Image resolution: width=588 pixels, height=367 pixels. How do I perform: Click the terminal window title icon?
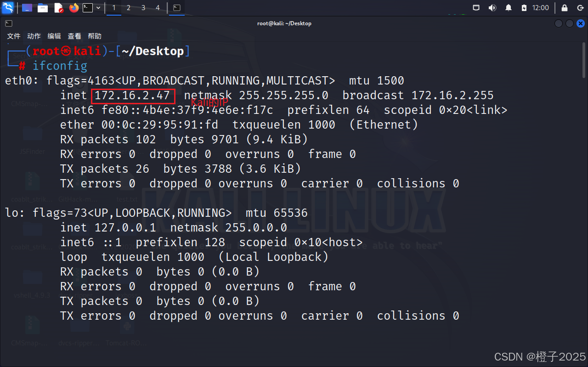tap(9, 23)
